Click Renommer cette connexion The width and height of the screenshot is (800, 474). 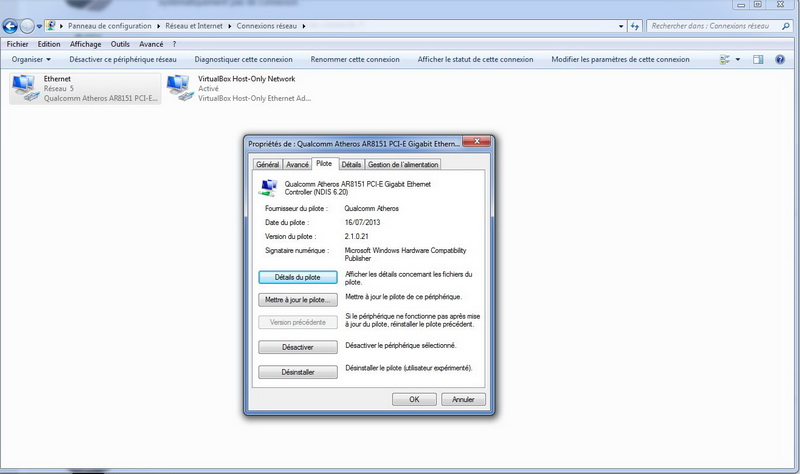pyautogui.click(x=355, y=60)
